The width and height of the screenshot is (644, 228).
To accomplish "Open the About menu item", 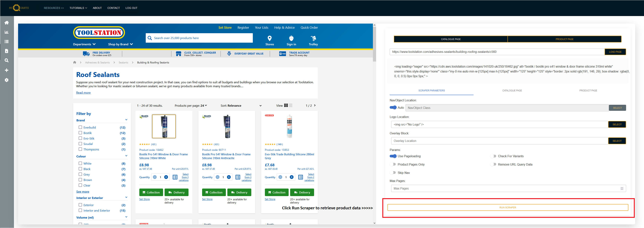I will coord(97,8).
